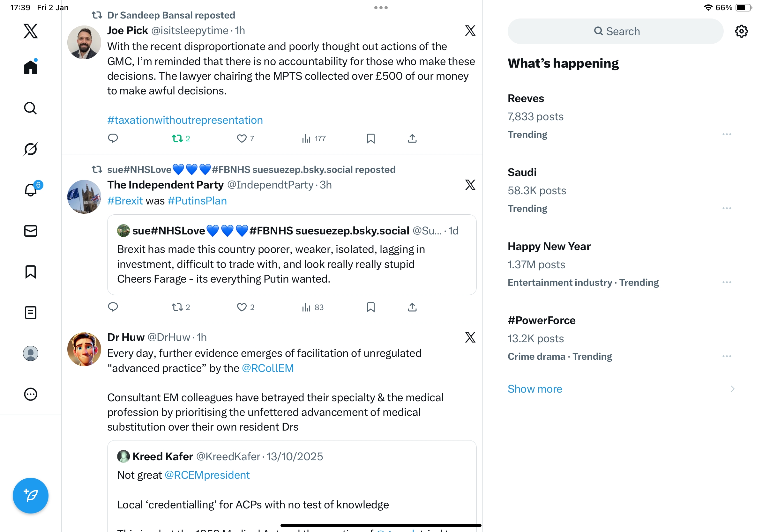Open the Grok icon in the sidebar
762x532 pixels.
point(31,149)
